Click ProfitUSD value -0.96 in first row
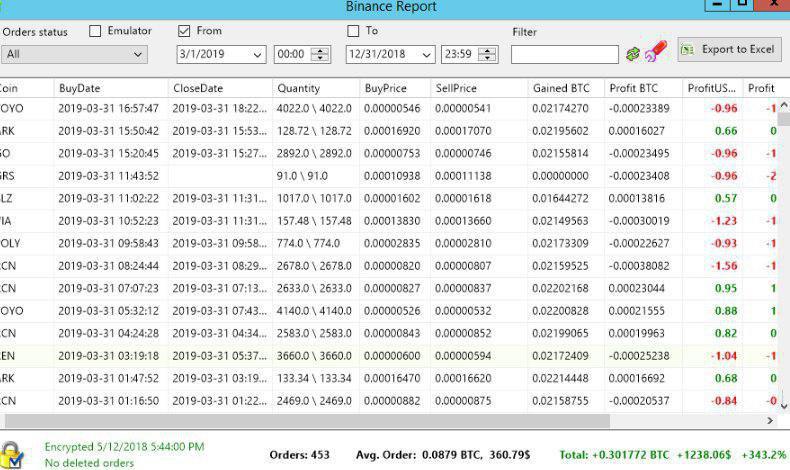Screen dimensions: 790x470 click(x=724, y=108)
